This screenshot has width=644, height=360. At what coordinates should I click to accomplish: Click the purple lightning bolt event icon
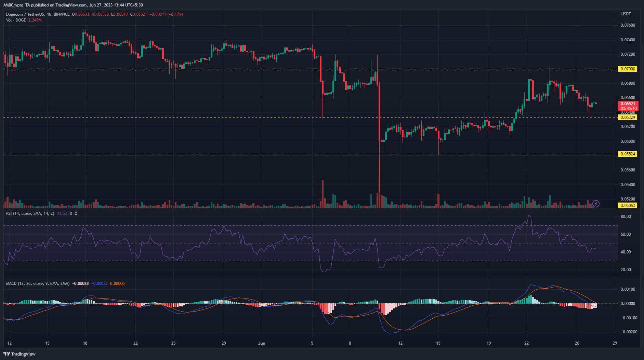click(596, 204)
